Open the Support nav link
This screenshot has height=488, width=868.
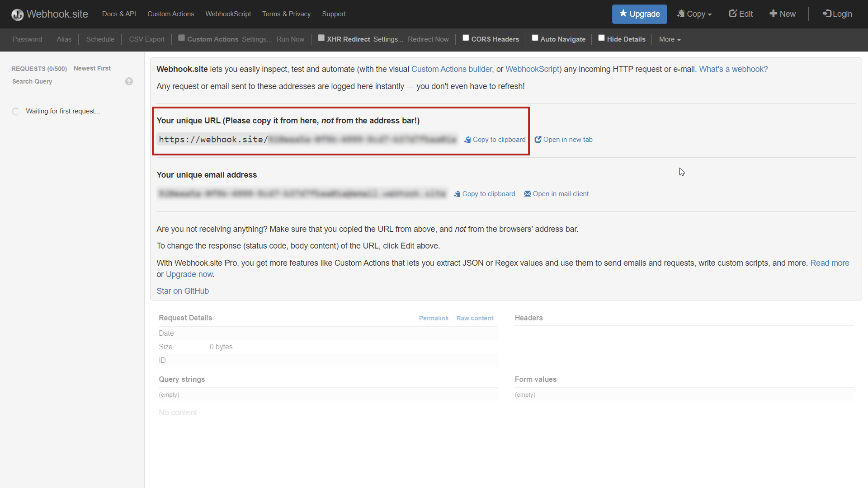(x=334, y=14)
